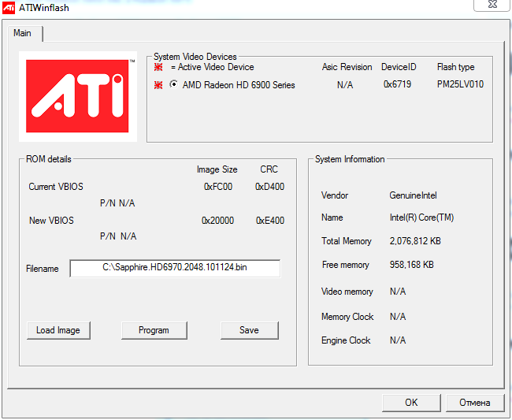Screen dimensions: 512x420
Task: Click the DeviceID value 0x6719
Action: tap(397, 84)
